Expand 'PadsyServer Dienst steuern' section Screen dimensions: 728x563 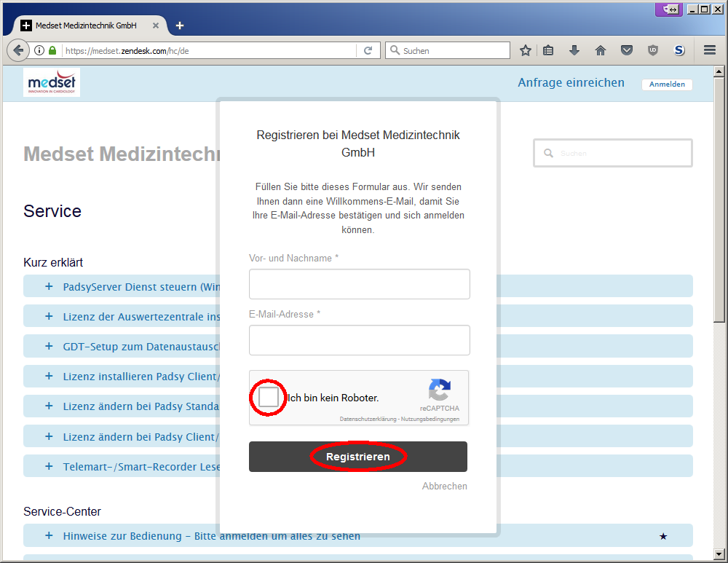[x=50, y=286]
